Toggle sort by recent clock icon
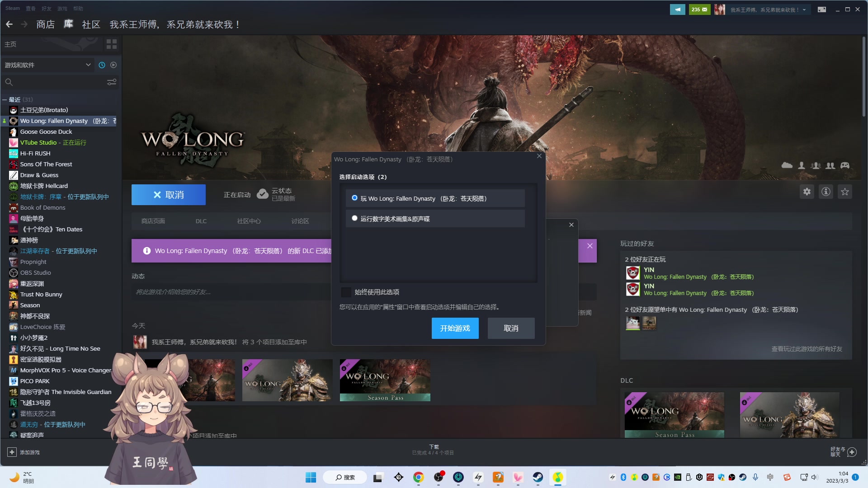Image resolution: width=868 pixels, height=488 pixels. tap(102, 65)
